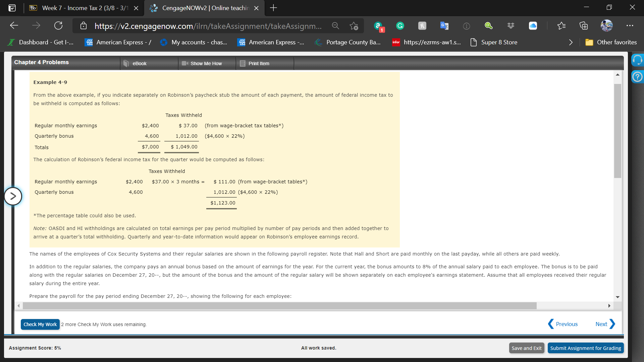This screenshot has width=644, height=362.
Task: Click Assignment Score: 5% text
Action: click(35, 348)
